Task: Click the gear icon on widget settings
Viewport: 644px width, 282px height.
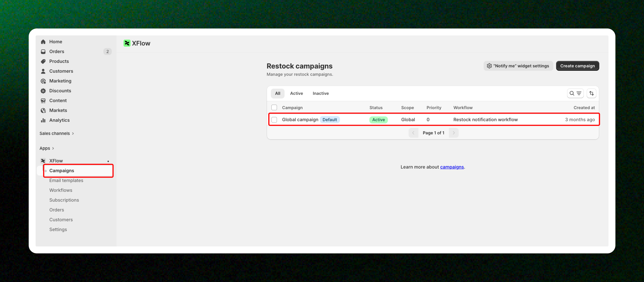Action: [x=489, y=66]
